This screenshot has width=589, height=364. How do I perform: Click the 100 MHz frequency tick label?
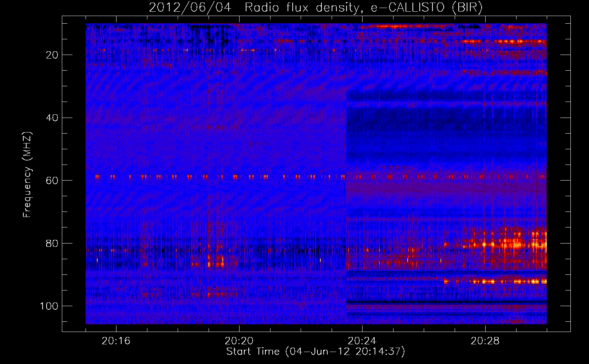click(50, 306)
